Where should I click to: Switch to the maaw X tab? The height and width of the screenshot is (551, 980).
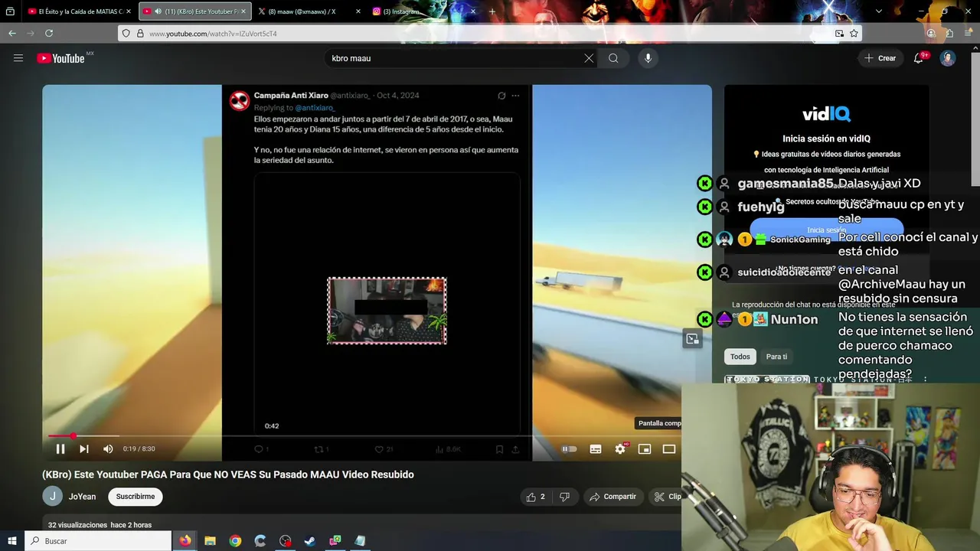[x=309, y=11]
